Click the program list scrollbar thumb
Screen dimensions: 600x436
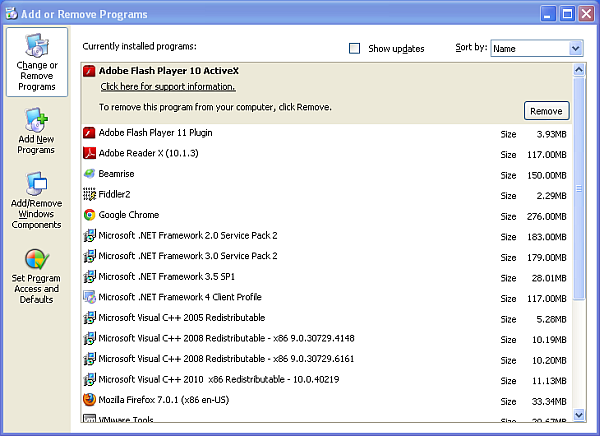pos(579,188)
